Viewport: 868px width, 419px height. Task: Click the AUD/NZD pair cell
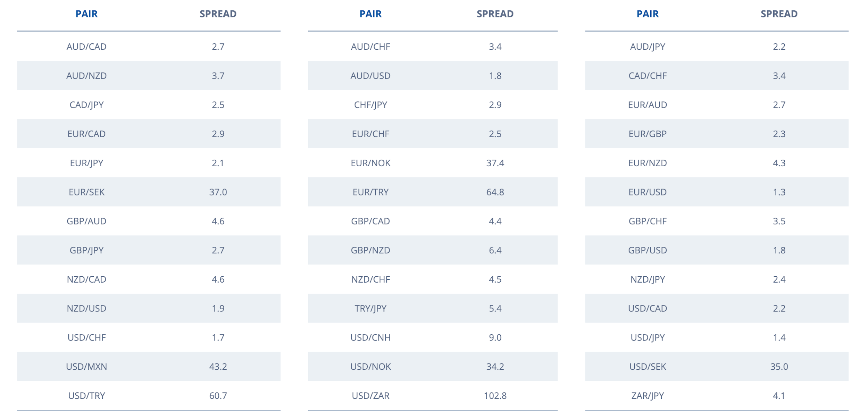pos(86,76)
